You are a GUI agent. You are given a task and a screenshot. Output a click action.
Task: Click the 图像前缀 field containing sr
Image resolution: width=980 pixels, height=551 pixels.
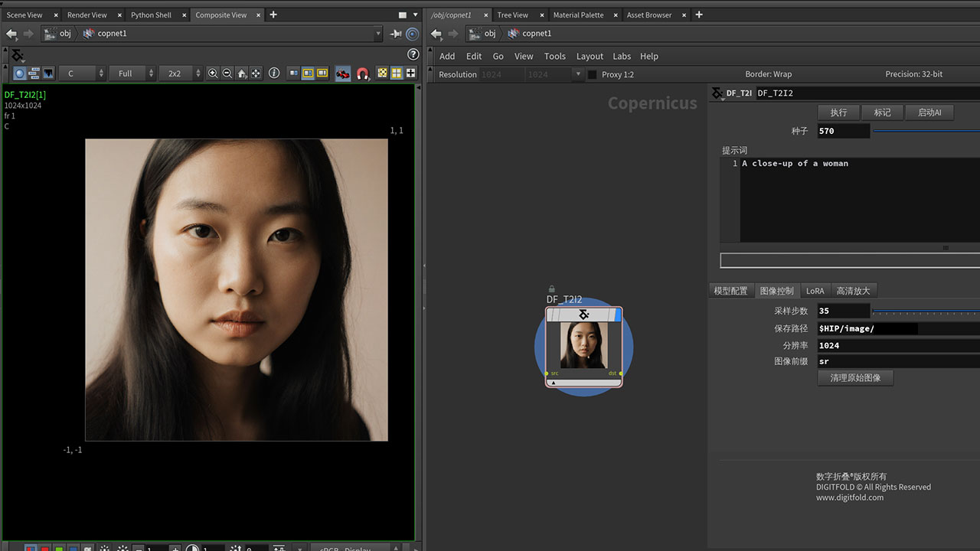898,361
